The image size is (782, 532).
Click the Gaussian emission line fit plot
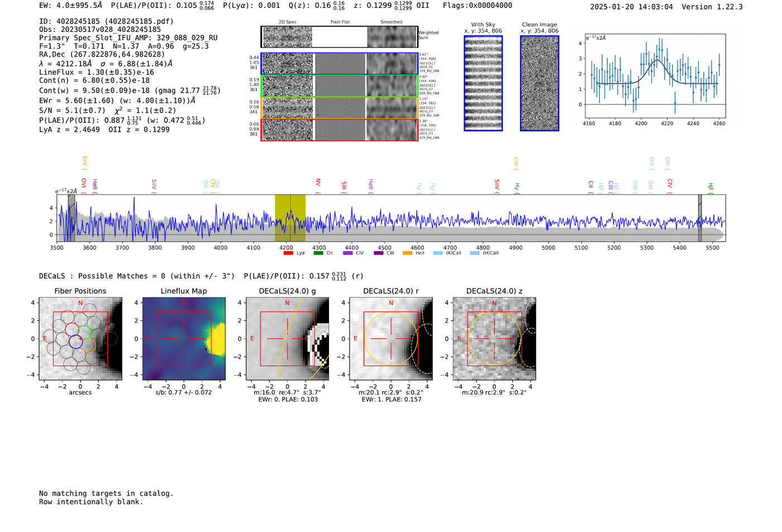[655, 75]
